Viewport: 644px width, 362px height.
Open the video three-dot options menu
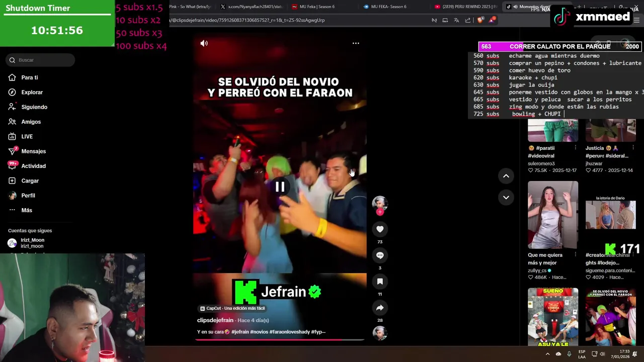click(x=356, y=43)
